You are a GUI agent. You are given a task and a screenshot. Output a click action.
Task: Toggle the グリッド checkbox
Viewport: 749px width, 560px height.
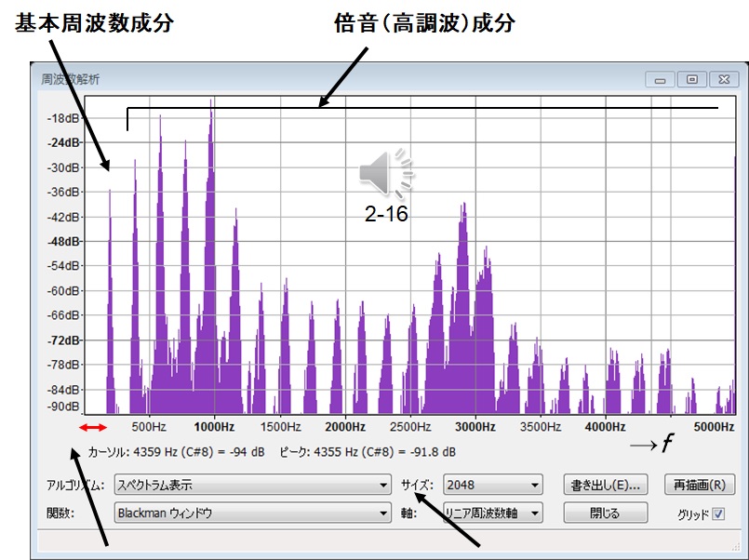coord(717,513)
